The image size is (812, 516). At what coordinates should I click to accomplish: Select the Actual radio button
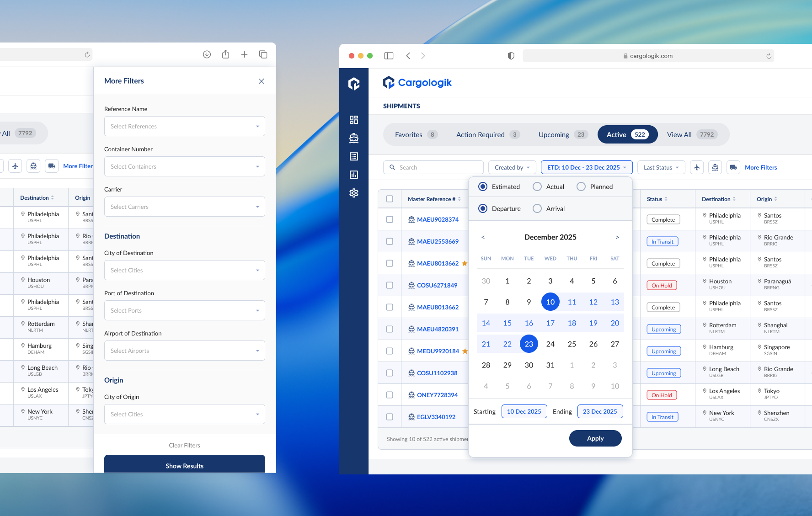(537, 186)
